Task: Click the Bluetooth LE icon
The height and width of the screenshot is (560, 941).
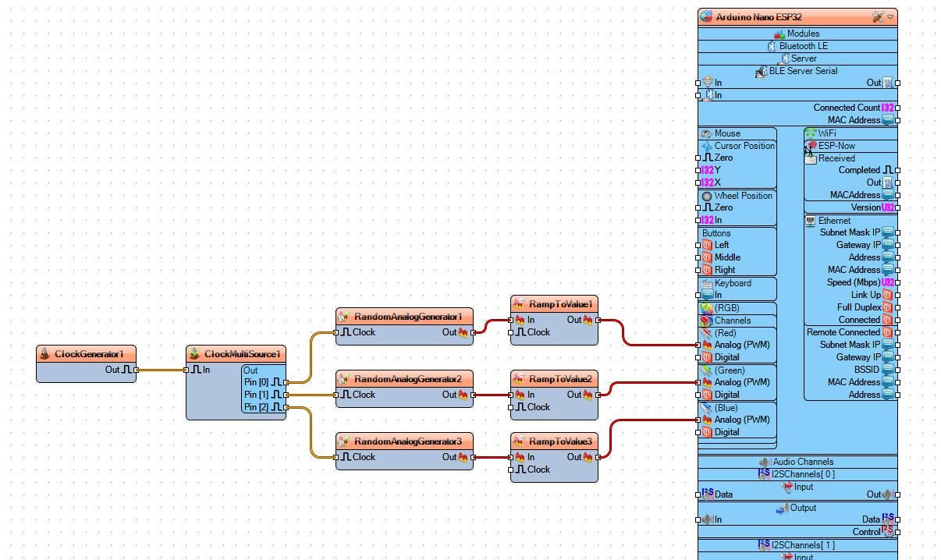Action: coord(772,46)
